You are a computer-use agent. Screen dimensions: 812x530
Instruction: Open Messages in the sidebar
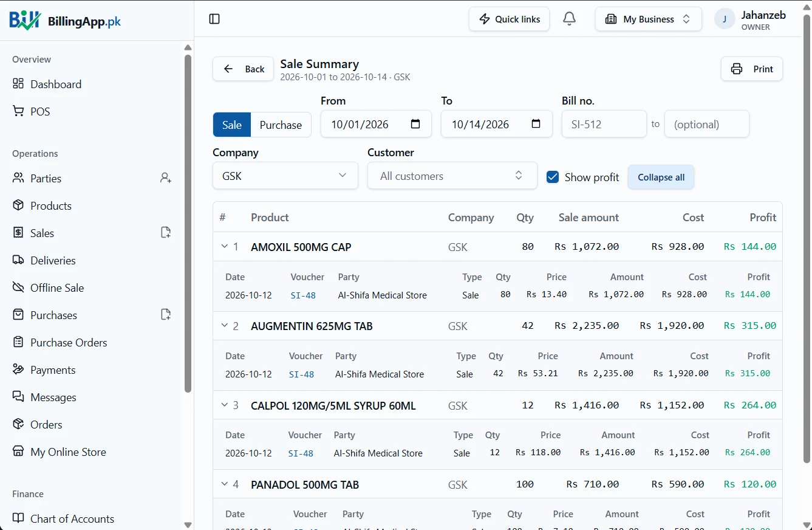tap(53, 397)
